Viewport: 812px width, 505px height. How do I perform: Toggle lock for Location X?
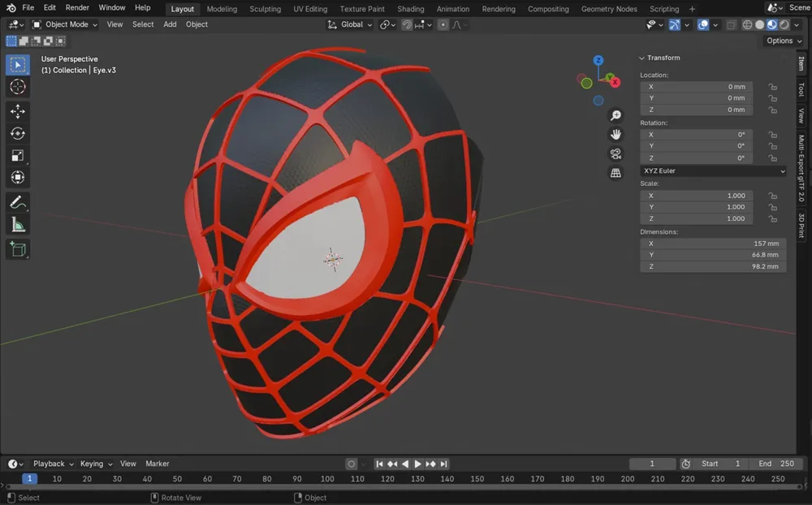coord(773,87)
